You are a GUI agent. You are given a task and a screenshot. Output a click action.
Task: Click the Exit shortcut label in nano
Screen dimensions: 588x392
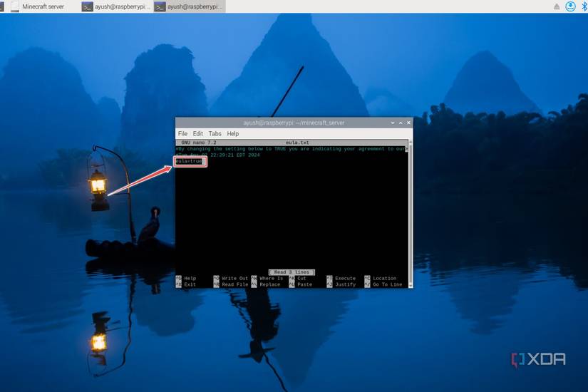coord(190,284)
